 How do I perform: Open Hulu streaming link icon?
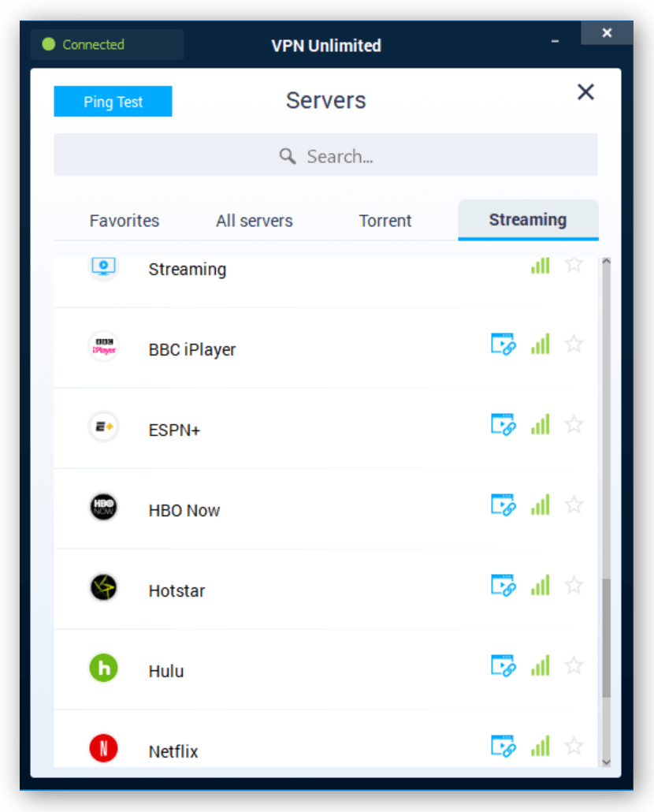[504, 665]
